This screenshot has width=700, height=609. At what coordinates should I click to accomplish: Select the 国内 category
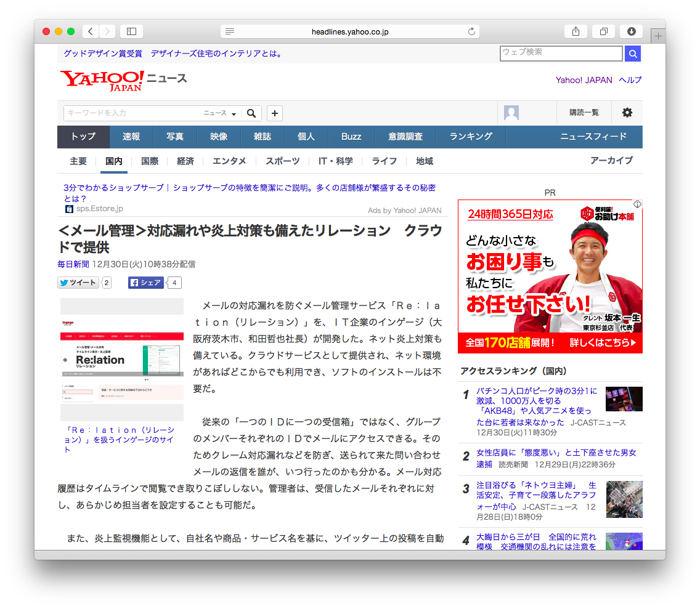coord(114,161)
